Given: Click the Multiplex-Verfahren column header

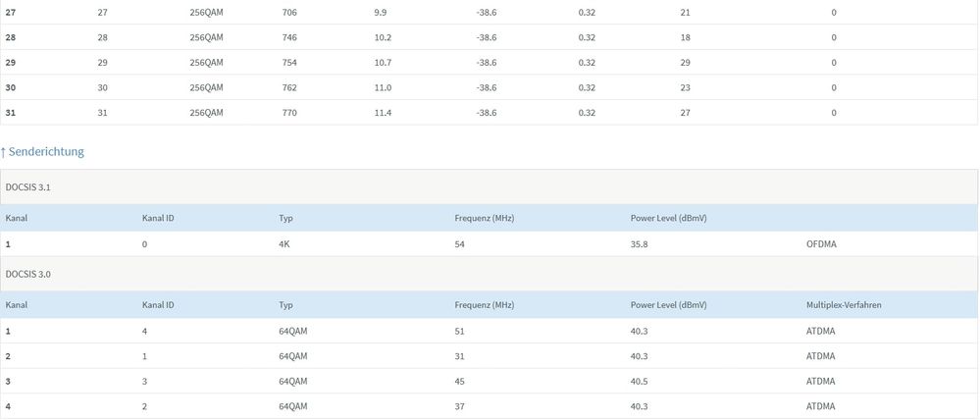Looking at the screenshot, I should 845,305.
